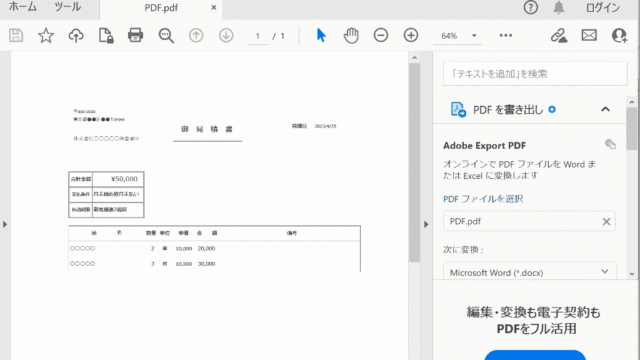Viewport: 640px width, 360px height.
Task: Collapse the right tools pane arrow
Action: coord(426,224)
